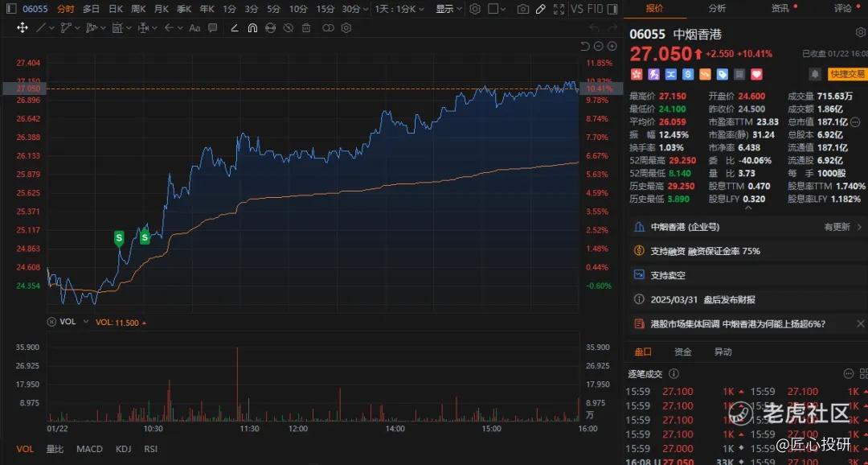Click stock code 06055 in top bar
Screen dimensions: 868x465
(x=35, y=9)
